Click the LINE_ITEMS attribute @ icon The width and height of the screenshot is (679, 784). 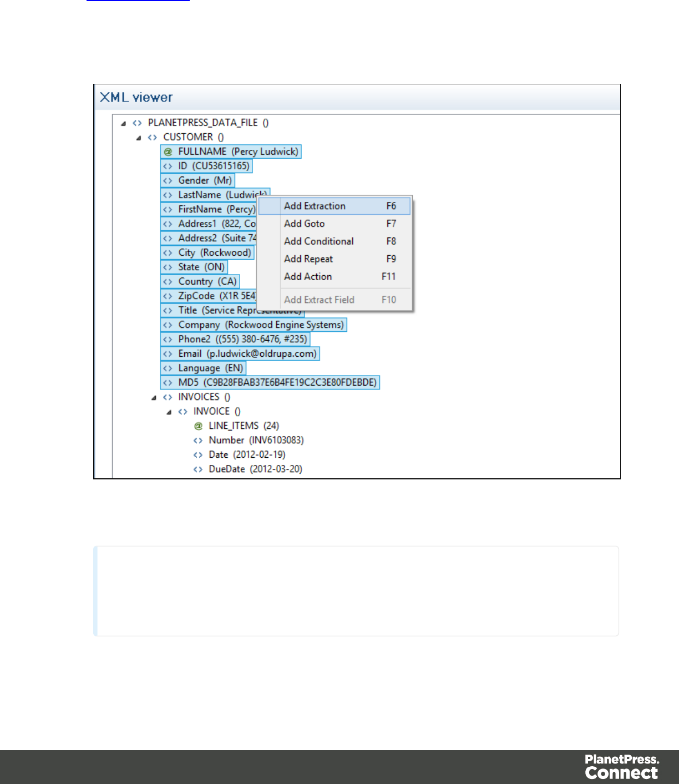click(198, 426)
